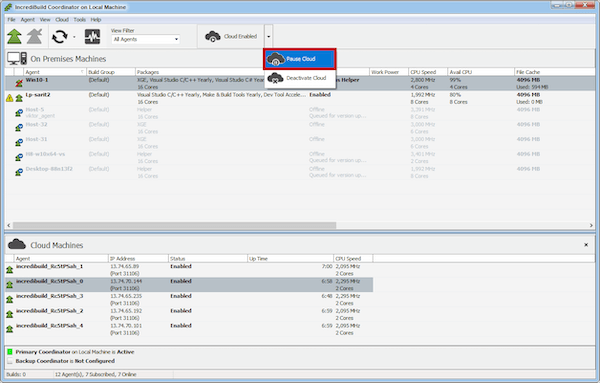Click the Host-5 offline agent icon

click(19, 113)
